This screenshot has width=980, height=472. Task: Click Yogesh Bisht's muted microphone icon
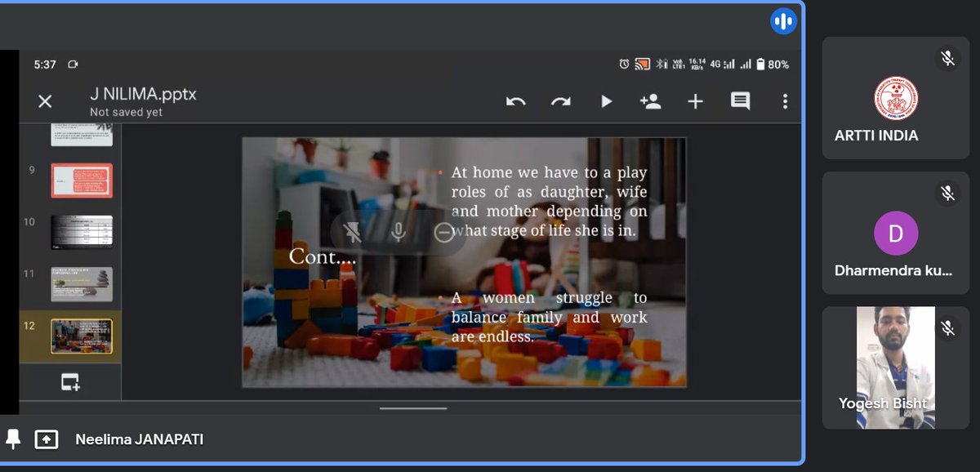(x=947, y=328)
